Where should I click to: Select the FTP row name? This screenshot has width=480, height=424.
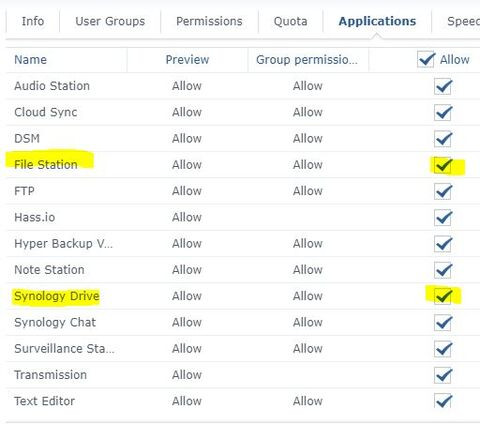[x=24, y=191]
